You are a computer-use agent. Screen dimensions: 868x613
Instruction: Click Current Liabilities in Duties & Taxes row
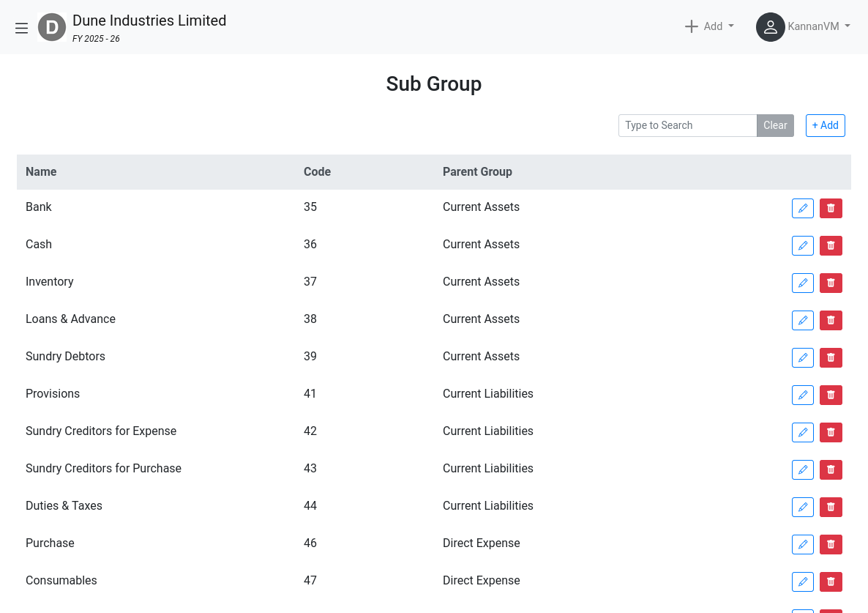(x=487, y=506)
